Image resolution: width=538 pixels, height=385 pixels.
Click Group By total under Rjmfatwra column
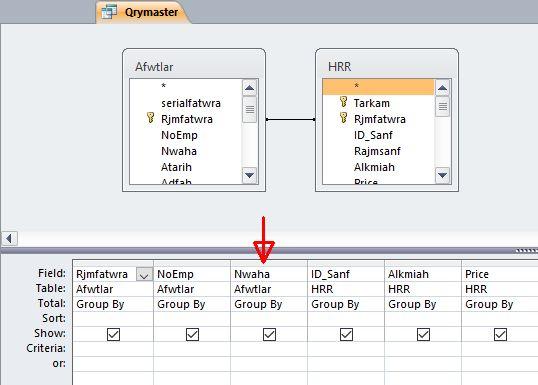[x=113, y=304]
